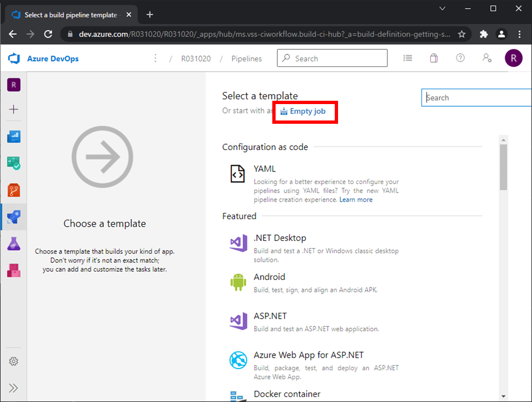
Task: Click the ASP.NET Visual Studio icon
Action: (x=238, y=321)
